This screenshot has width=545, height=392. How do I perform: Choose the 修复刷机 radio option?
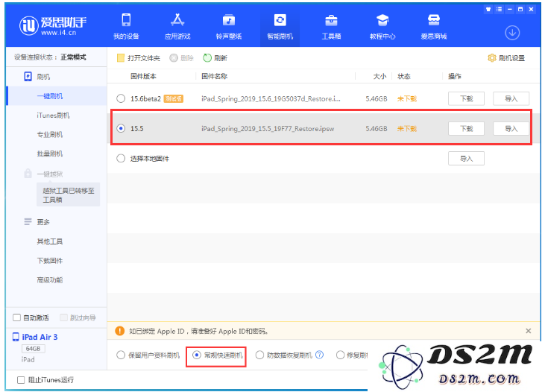(340, 355)
